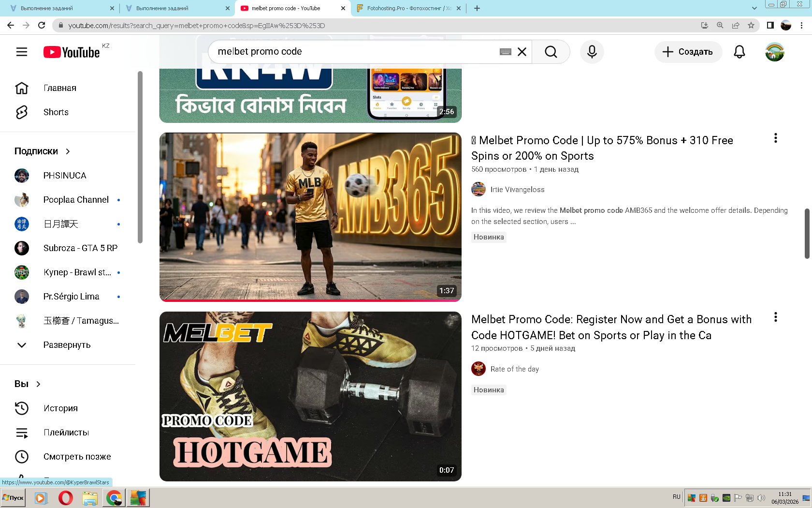Open the Rate of the day channel name
812x508 pixels.
tap(514, 369)
